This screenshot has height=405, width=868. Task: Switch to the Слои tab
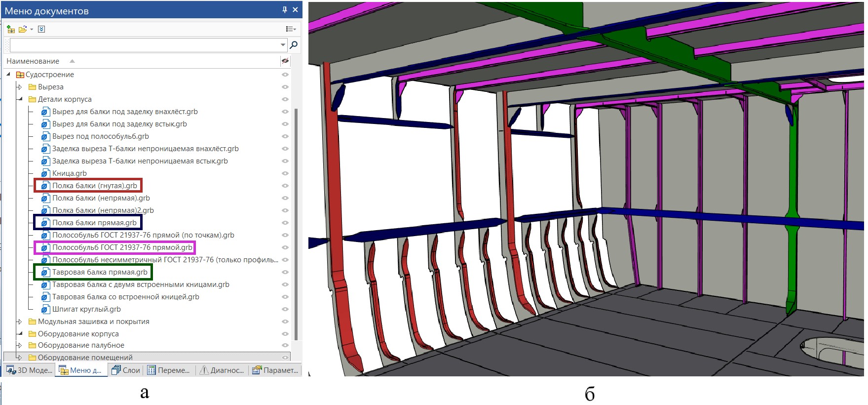[126, 370]
